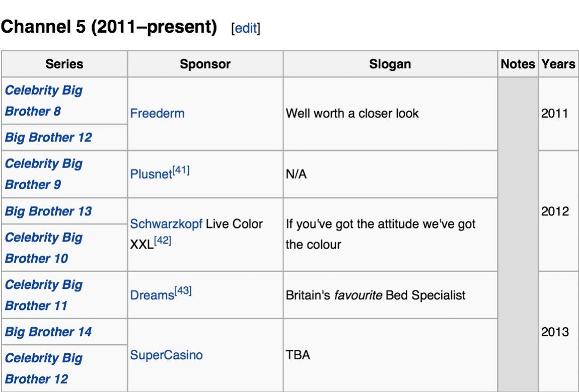Open the Big Brother 12 article link
The height and width of the screenshot is (392, 579).
pos(48,137)
